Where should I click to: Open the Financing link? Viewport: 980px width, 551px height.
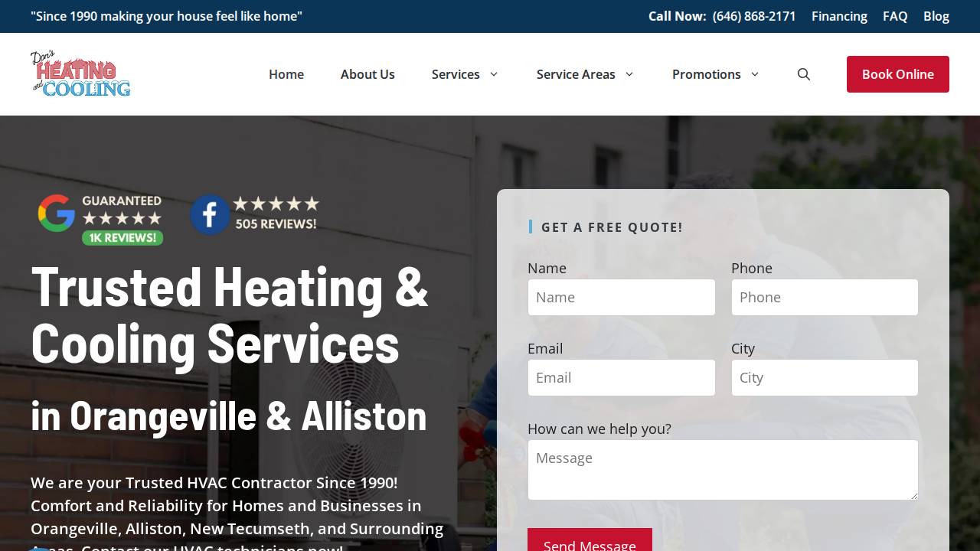click(x=839, y=16)
